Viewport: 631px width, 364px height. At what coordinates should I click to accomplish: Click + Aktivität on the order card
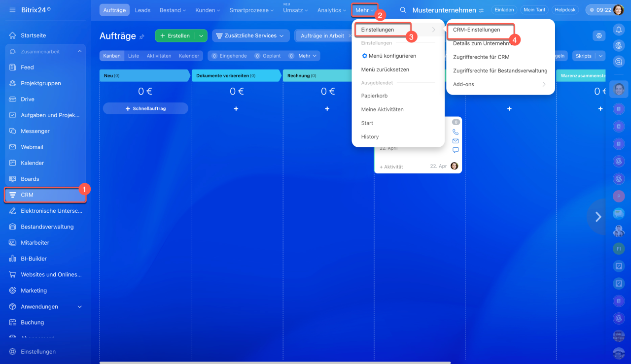pyautogui.click(x=391, y=166)
